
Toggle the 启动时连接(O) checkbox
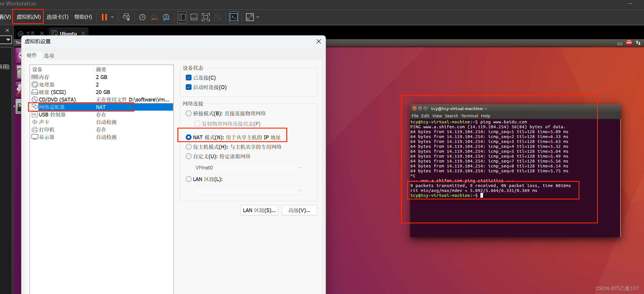(x=189, y=87)
